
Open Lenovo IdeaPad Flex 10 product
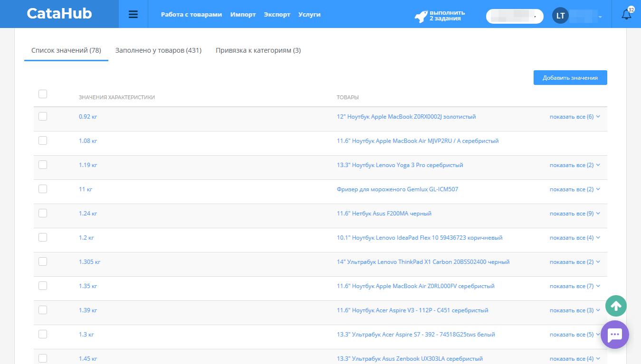click(x=420, y=238)
